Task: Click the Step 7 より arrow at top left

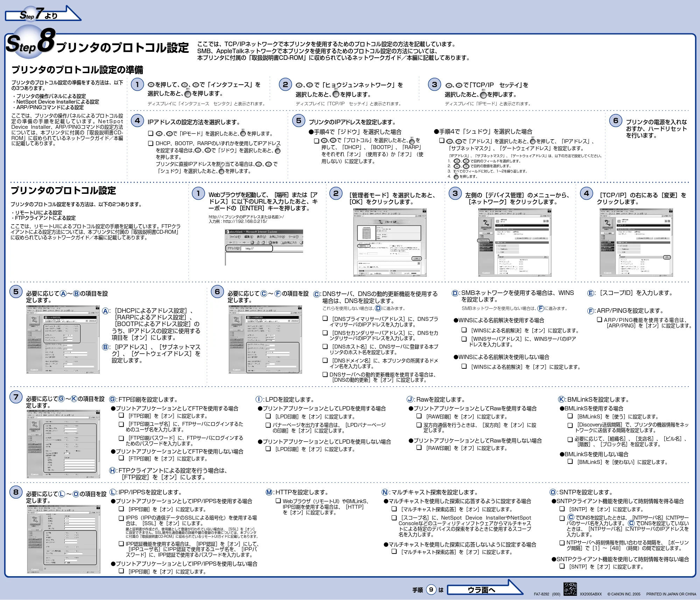Action: coord(43,14)
